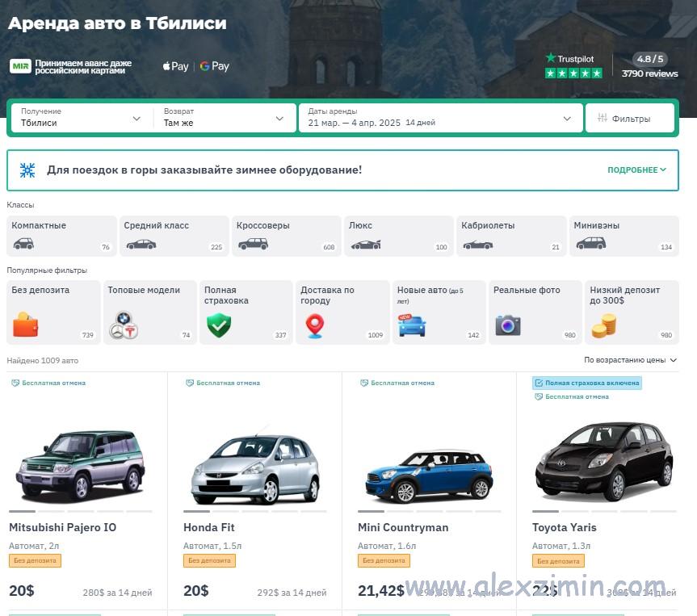
Task: Click the blue new car icon
Action: (x=412, y=325)
